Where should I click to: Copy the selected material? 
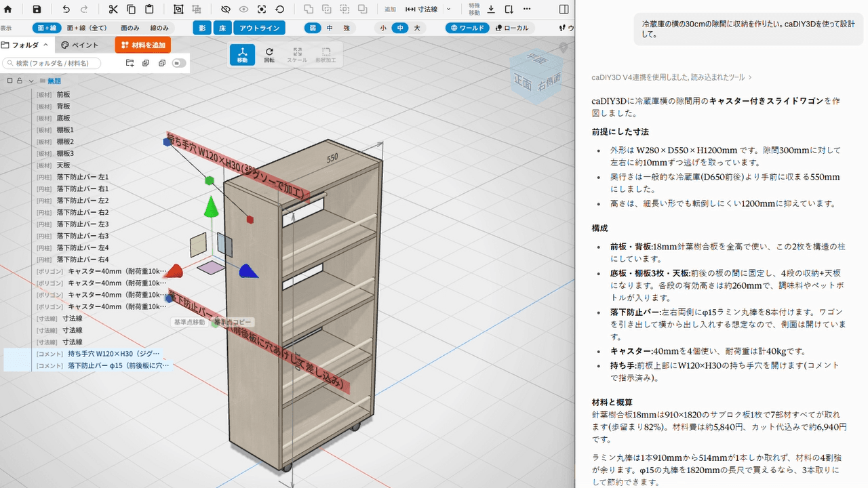[131, 9]
